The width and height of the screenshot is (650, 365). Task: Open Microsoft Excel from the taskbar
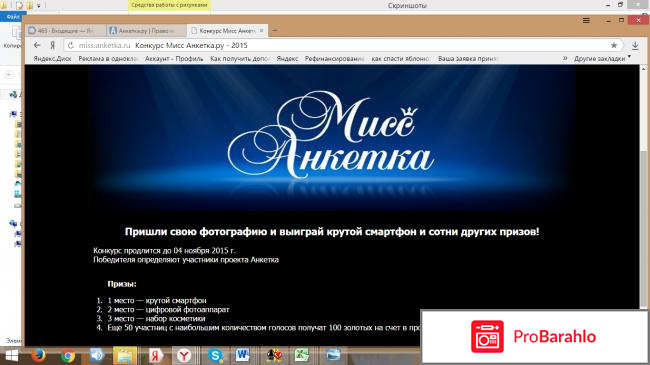[301, 356]
